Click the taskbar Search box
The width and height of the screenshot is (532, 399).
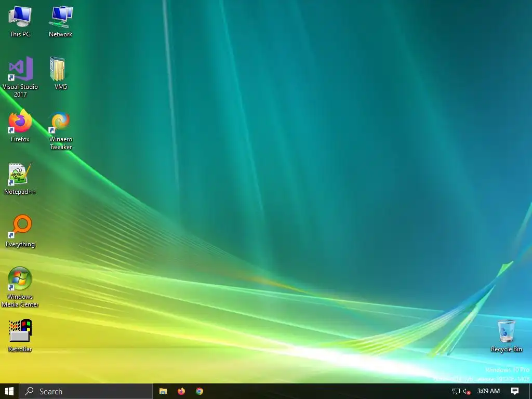(86, 391)
